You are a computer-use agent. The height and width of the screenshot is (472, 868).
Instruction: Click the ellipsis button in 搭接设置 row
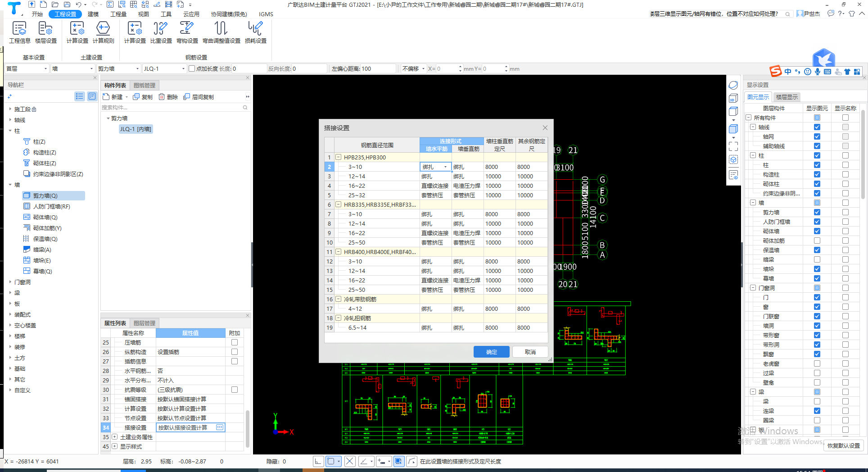220,427
